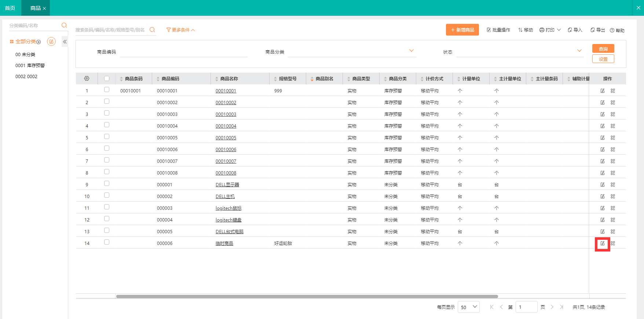This screenshot has width=644, height=319.
Task: Select the 商品 tab
Action: (35, 8)
